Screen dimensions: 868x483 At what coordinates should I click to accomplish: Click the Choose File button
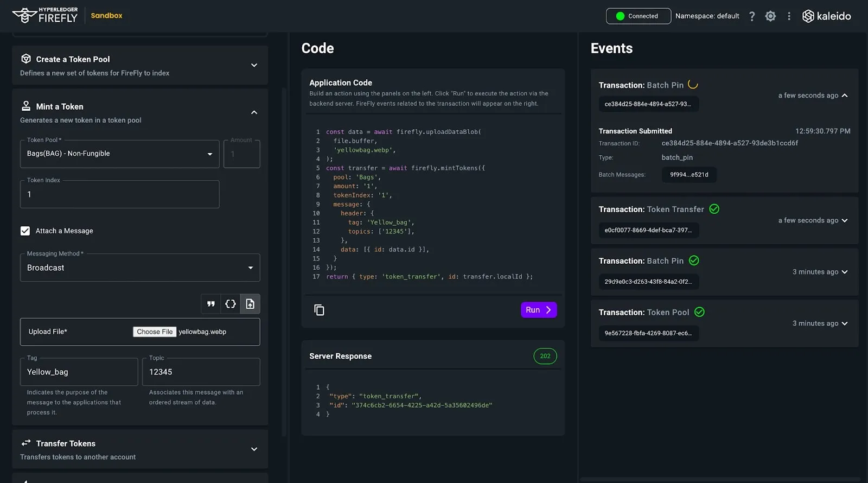[x=155, y=332]
